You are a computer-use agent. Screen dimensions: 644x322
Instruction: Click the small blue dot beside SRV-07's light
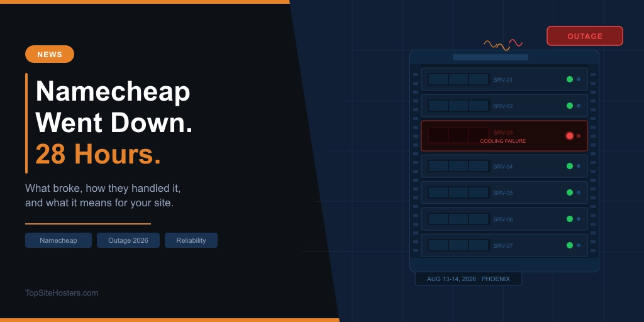point(579,245)
